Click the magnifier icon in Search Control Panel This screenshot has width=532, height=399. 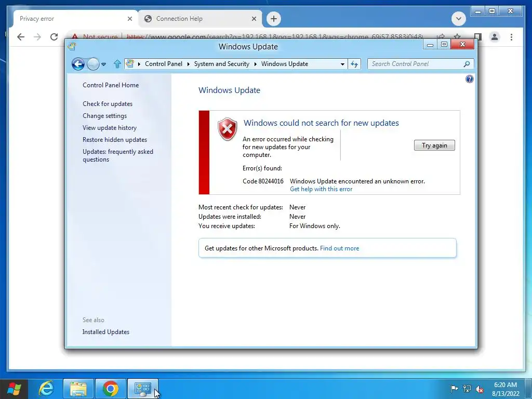click(467, 64)
